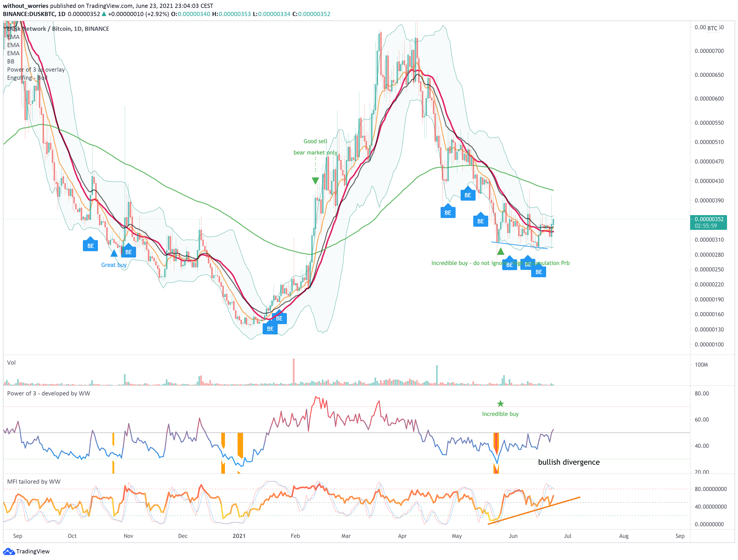The width and height of the screenshot is (738, 560).
Task: Click the 0.00000700 price axis value
Action: pyautogui.click(x=709, y=51)
